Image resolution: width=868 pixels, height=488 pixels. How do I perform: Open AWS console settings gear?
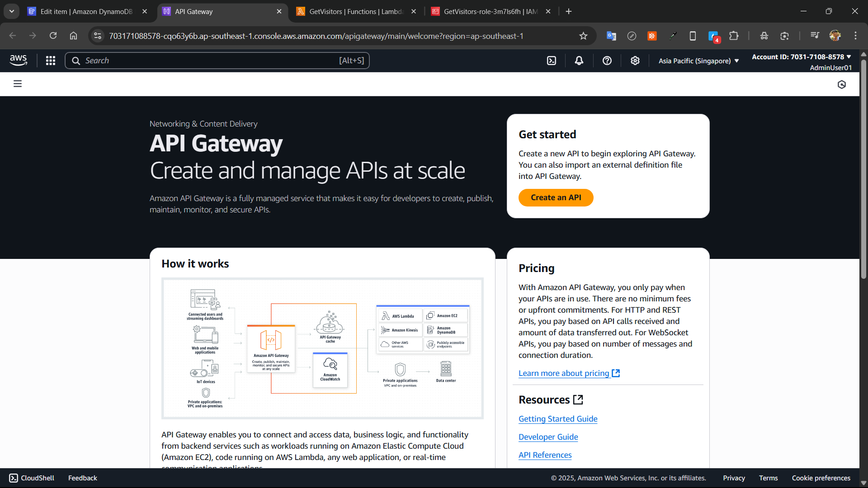click(x=635, y=61)
